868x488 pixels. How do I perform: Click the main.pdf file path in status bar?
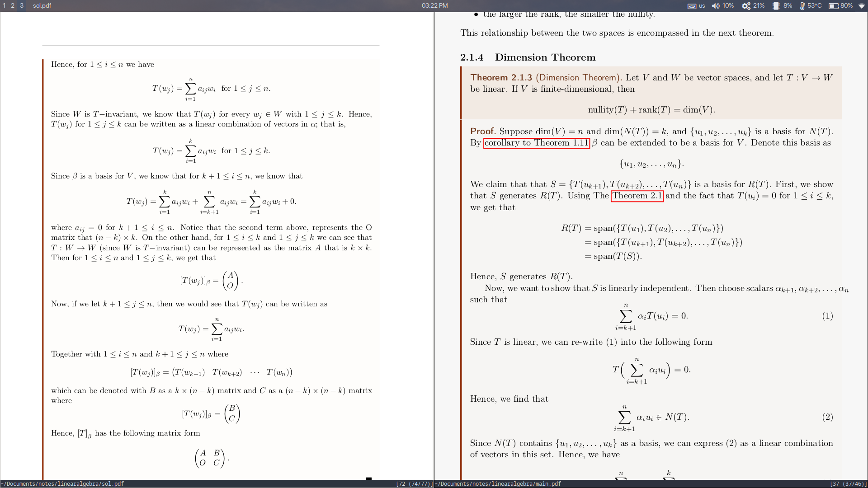tap(498, 483)
